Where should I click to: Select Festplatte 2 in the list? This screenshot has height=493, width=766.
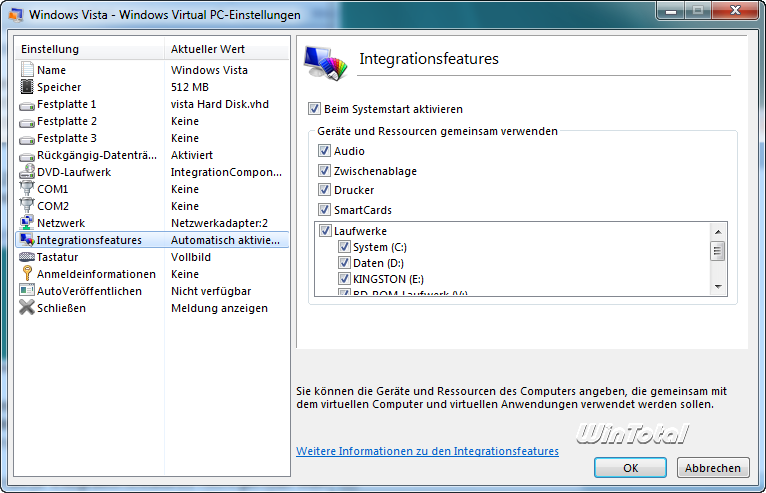[x=152, y=121]
